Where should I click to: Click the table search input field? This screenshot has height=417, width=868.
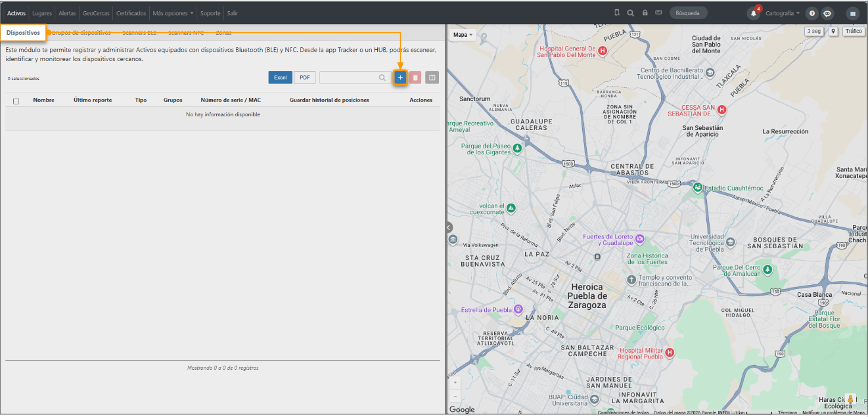click(355, 77)
